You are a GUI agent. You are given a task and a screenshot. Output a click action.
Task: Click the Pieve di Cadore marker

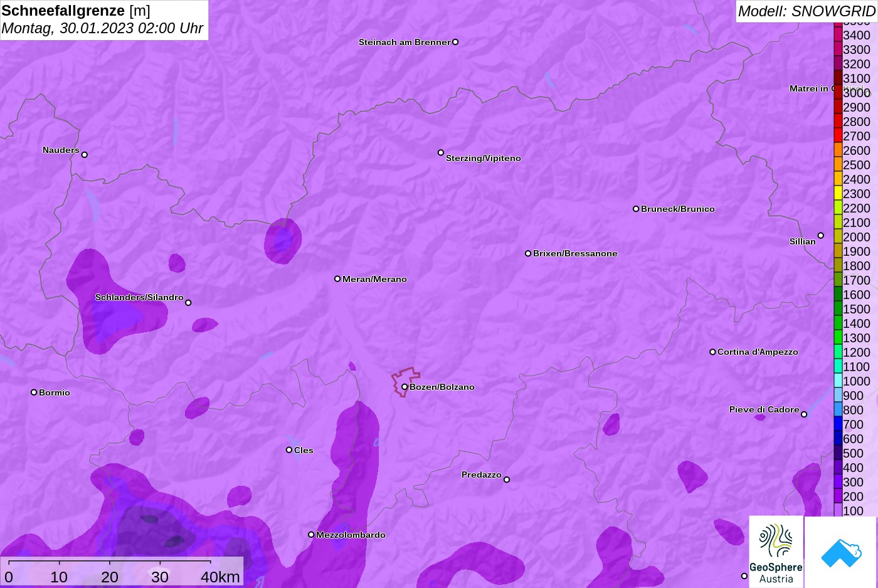(804, 414)
